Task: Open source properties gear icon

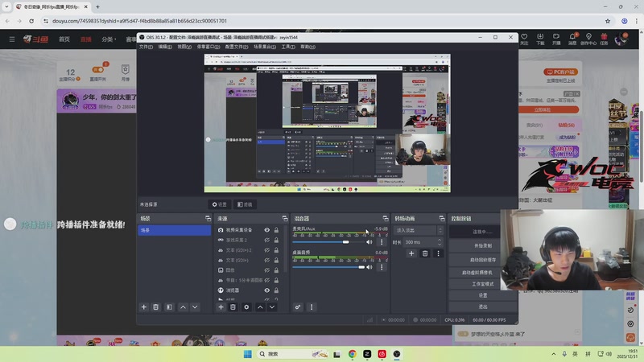Action: (x=246, y=307)
